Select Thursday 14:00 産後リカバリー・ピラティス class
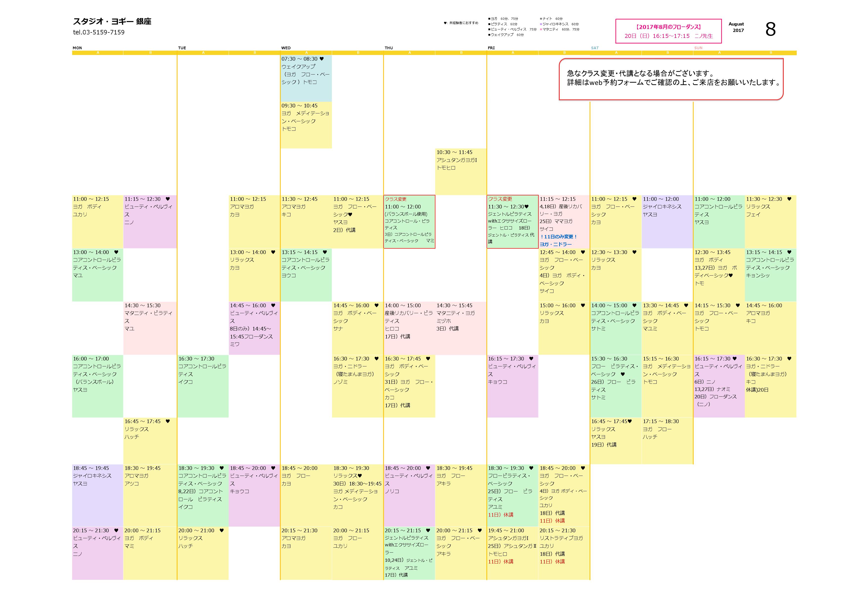 point(410,328)
